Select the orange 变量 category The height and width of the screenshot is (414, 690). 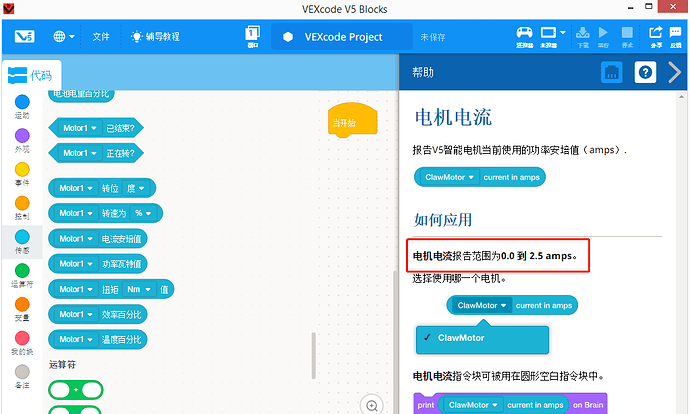coord(22,309)
